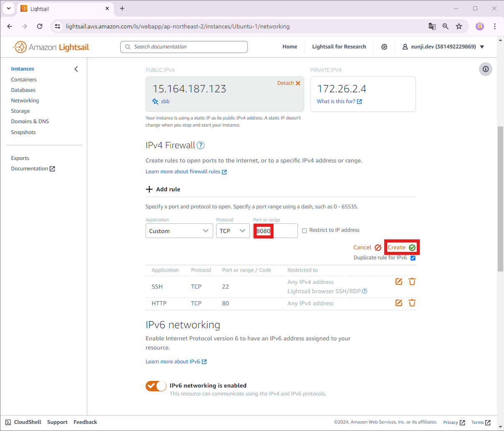Open Snapshots in sidebar
This screenshot has width=504, height=431.
pyautogui.click(x=23, y=132)
